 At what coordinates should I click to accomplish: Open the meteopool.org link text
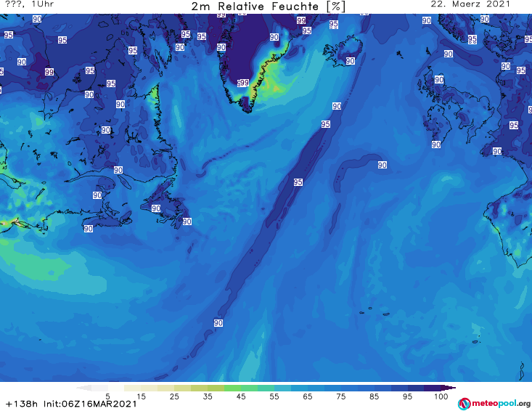pos(501,404)
